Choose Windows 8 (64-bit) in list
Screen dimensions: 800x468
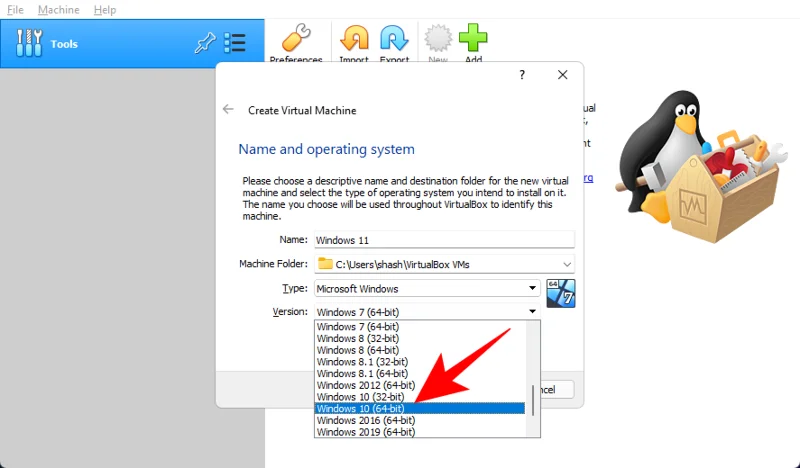419,350
